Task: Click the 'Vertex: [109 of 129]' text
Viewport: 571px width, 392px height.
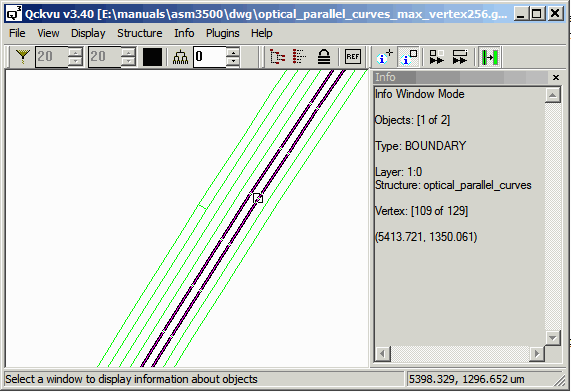Action: coord(421,211)
